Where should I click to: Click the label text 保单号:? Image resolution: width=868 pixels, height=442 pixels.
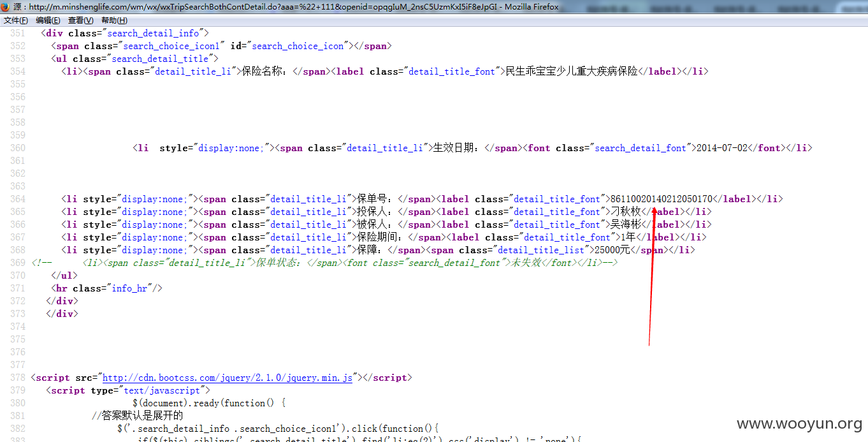pyautogui.click(x=375, y=199)
